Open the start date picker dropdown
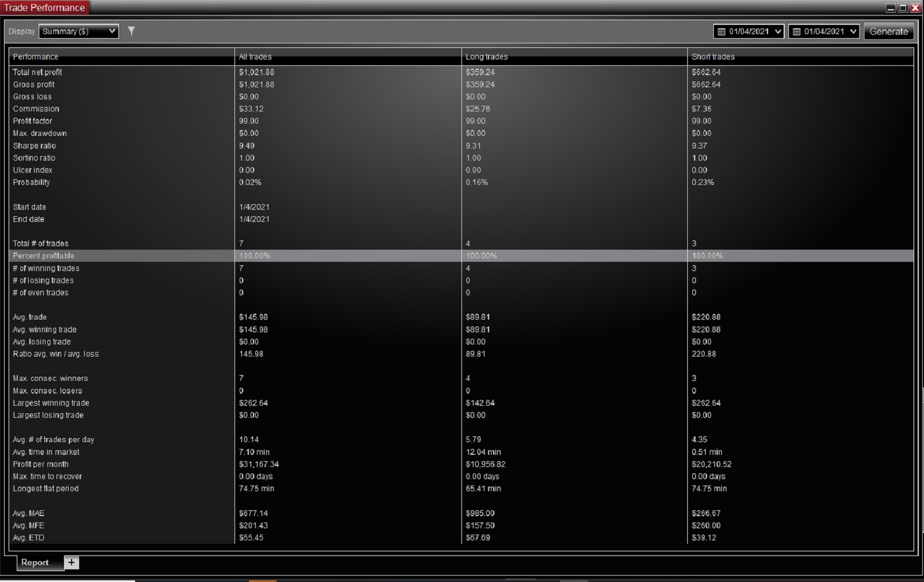Viewport: 924px width, 582px height. tap(748, 31)
